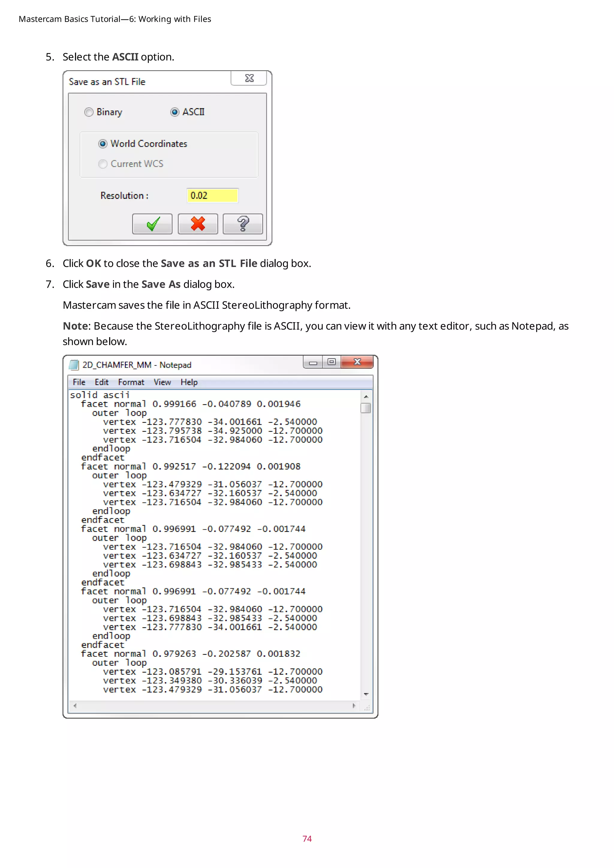Click the Notepad title '2D_CHAMFER_MM - Notepad'
The width and height of the screenshot is (614, 868).
pos(137,365)
